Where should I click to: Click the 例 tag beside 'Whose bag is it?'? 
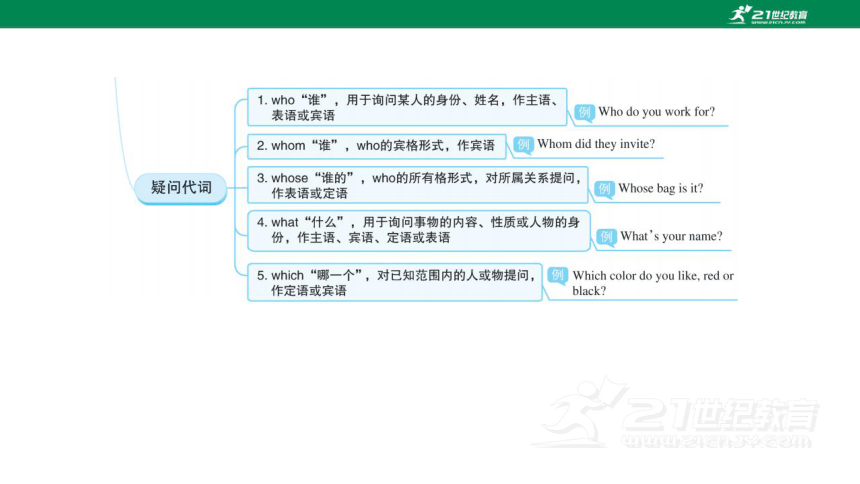pos(604,189)
